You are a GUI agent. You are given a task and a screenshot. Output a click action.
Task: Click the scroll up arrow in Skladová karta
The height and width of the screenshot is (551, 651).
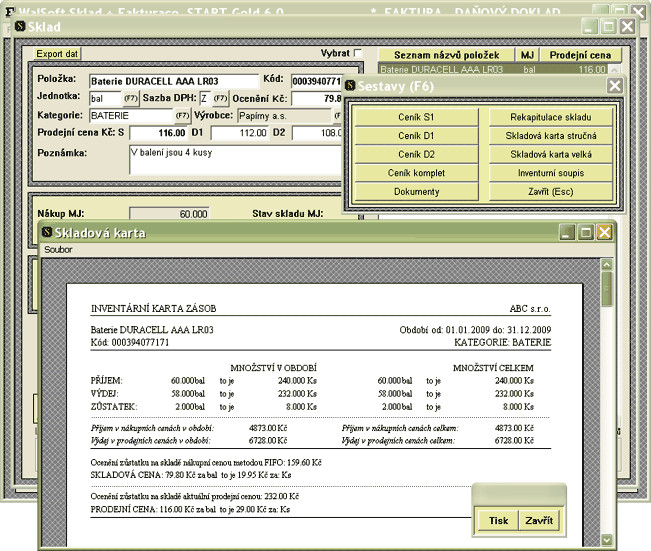pos(607,265)
